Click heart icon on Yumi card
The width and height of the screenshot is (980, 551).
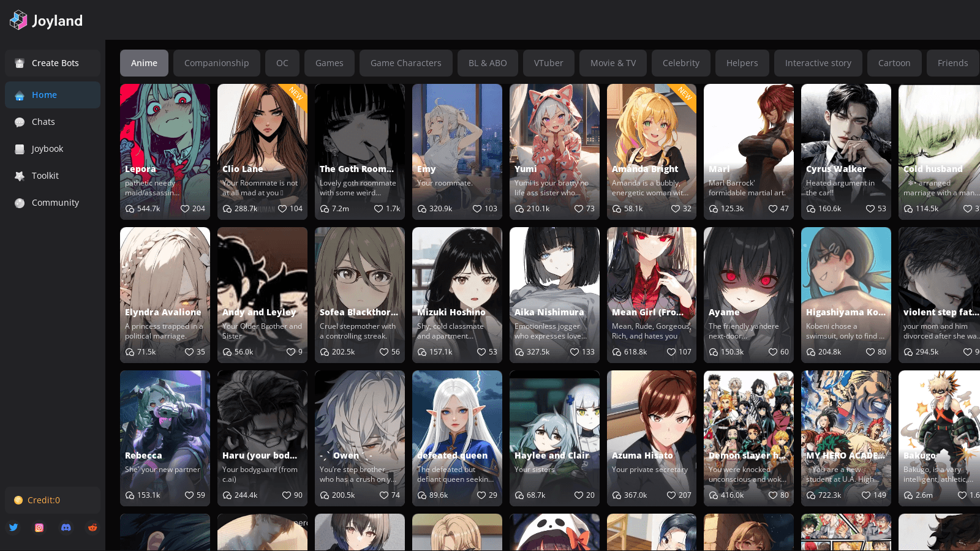[x=578, y=209]
